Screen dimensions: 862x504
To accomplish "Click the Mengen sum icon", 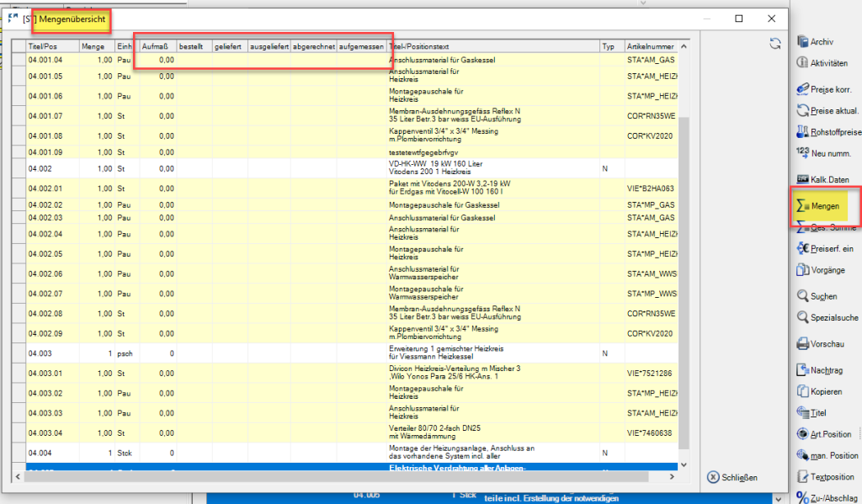I will (x=802, y=206).
